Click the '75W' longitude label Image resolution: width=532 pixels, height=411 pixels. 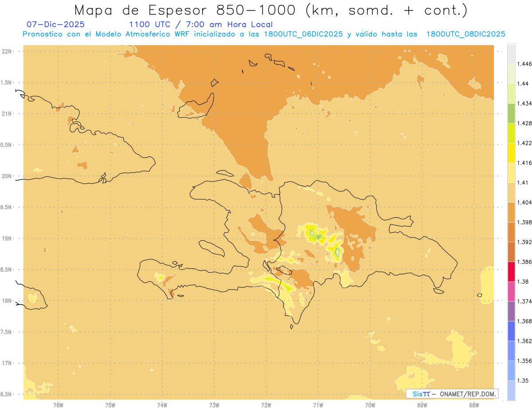[110, 405]
